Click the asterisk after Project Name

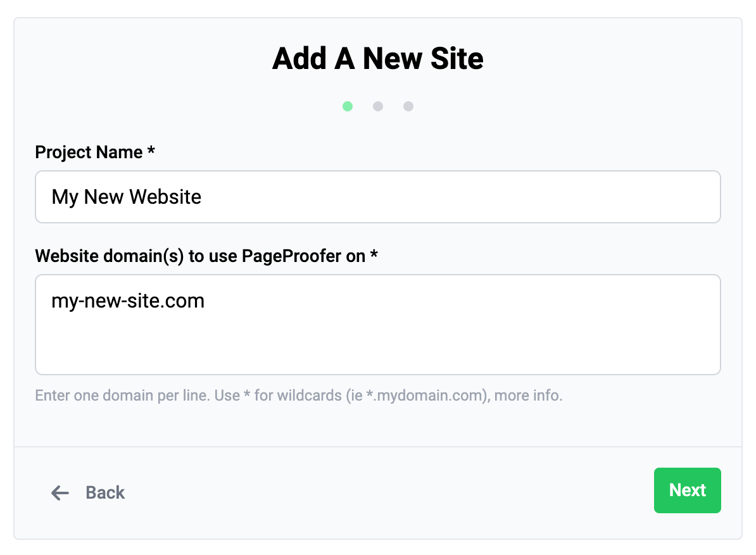151,153
